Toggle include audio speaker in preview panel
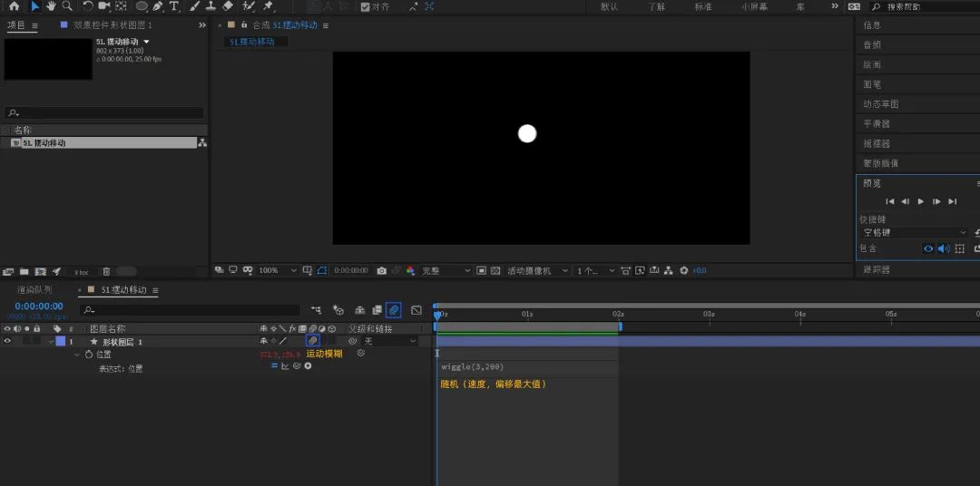 click(944, 248)
